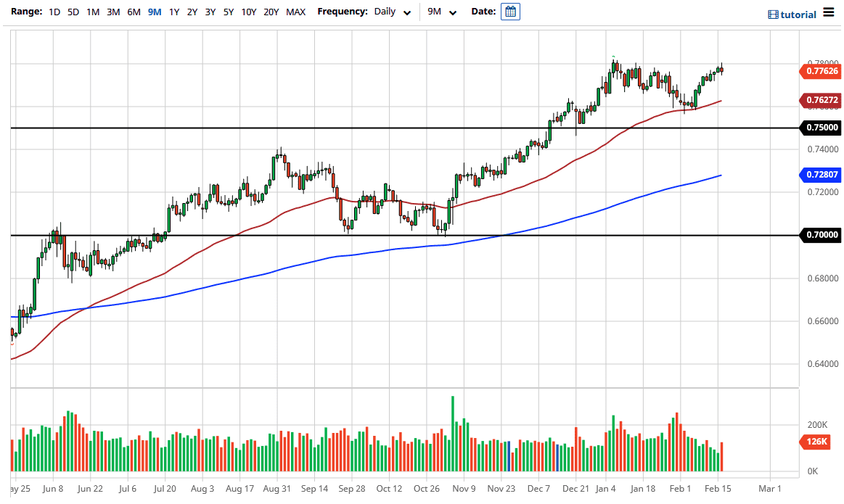Open the chevron next to Daily frequency

[406, 12]
